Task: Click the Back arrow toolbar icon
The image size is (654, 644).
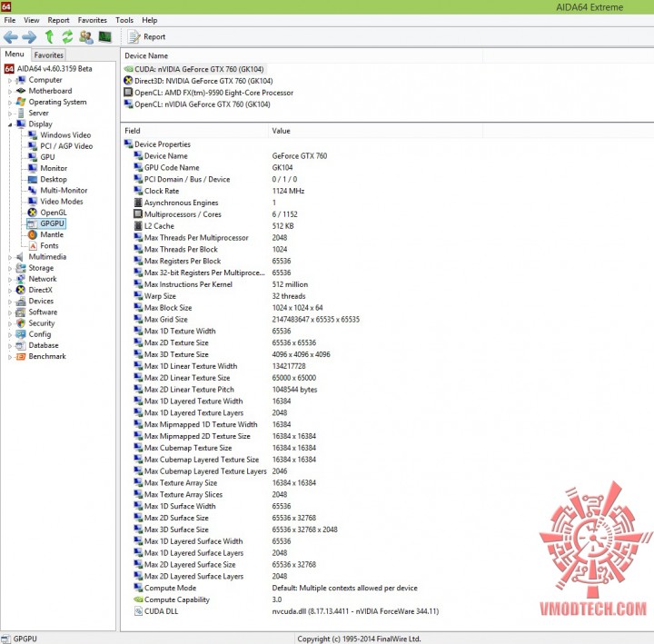Action: (x=10, y=37)
